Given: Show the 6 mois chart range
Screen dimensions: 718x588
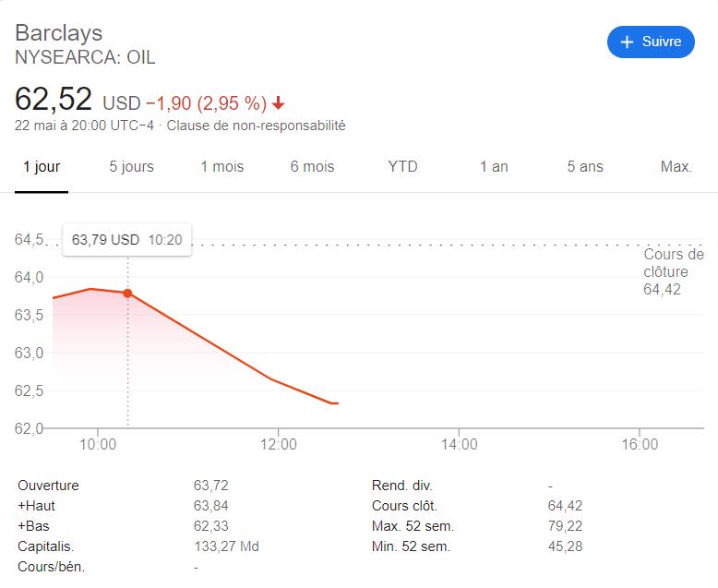Looking at the screenshot, I should point(312,167).
